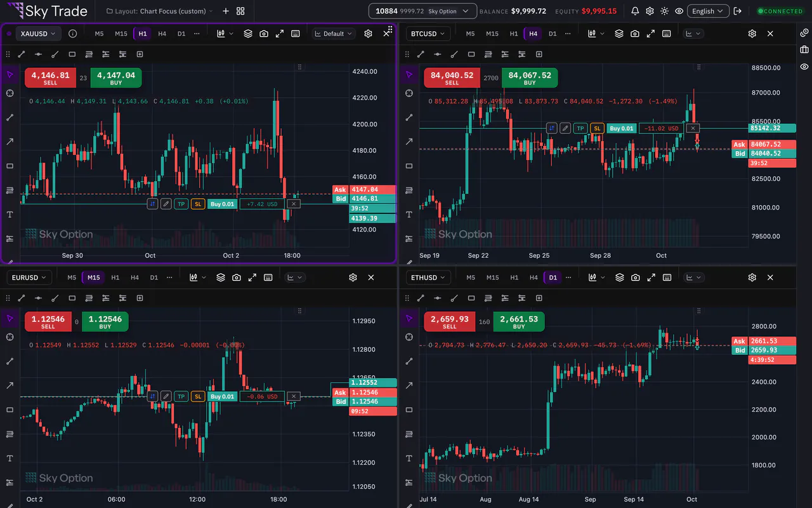
Task: Open XAUUSD symbol dropdown
Action: (x=37, y=34)
